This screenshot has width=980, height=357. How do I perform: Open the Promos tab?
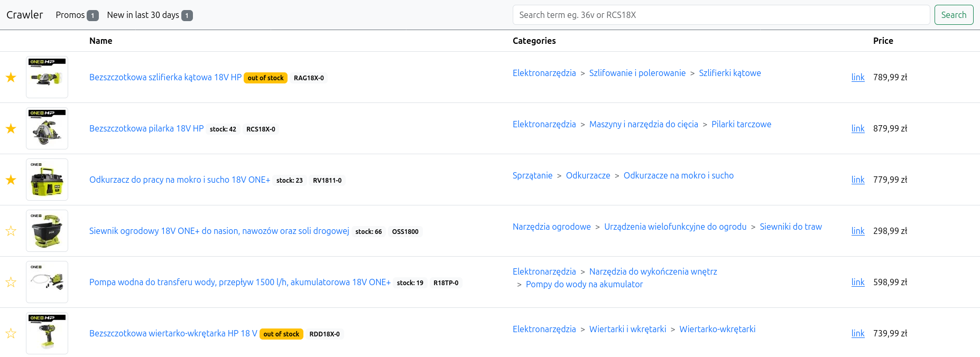(77, 15)
